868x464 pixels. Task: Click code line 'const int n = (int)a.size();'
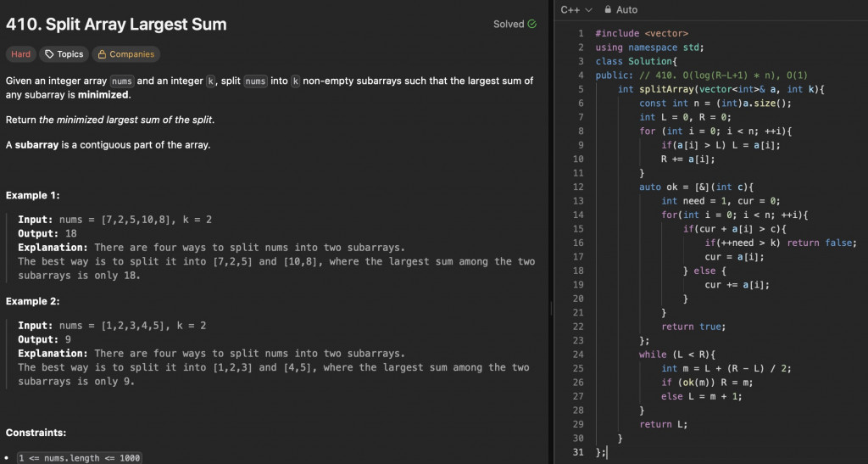[x=715, y=103]
